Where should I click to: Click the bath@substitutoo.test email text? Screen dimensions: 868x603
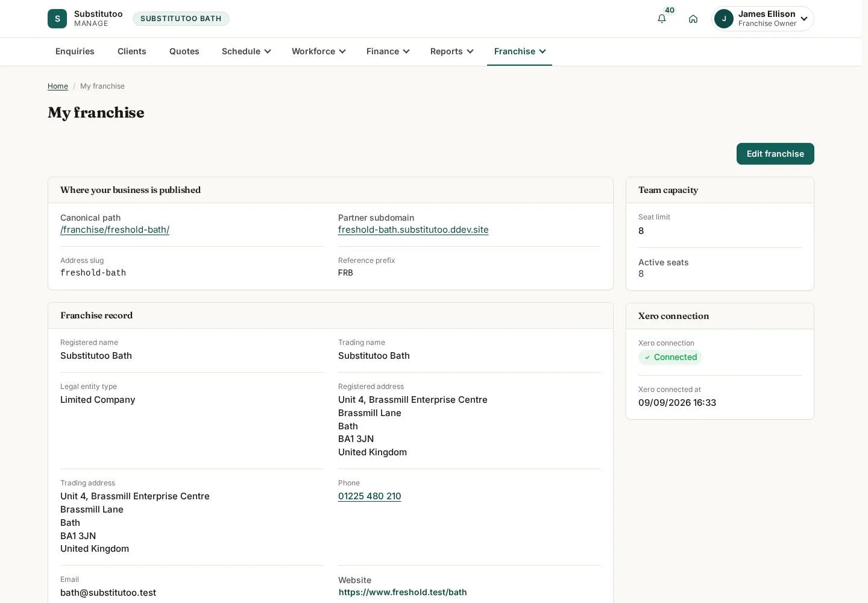108,593
